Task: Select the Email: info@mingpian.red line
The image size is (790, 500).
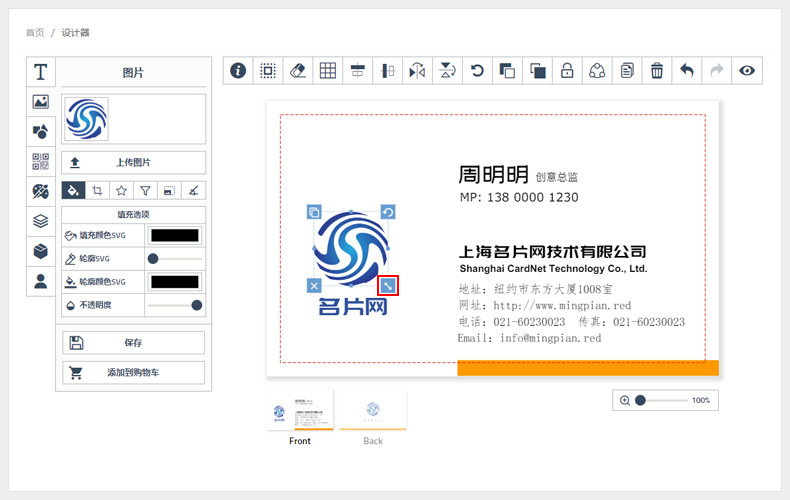Action: (x=530, y=338)
